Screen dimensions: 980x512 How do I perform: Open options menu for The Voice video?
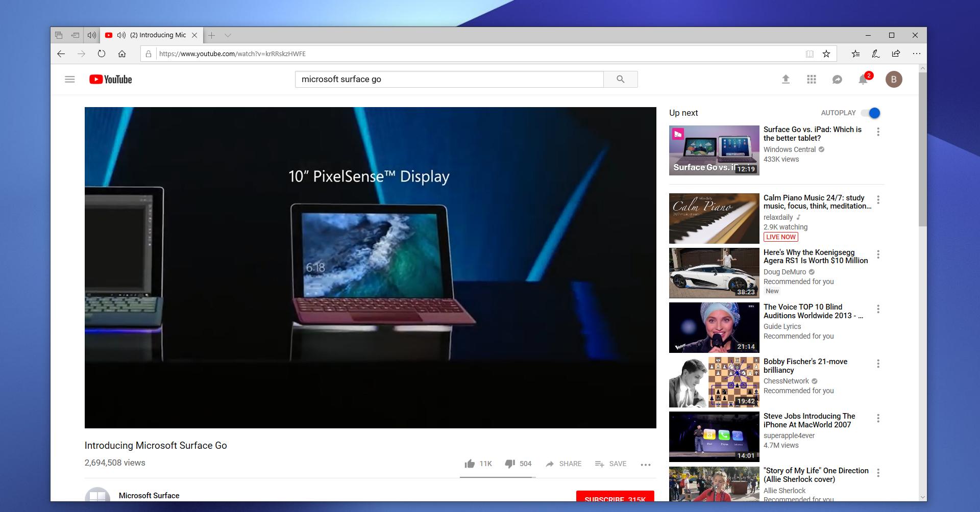point(878,309)
